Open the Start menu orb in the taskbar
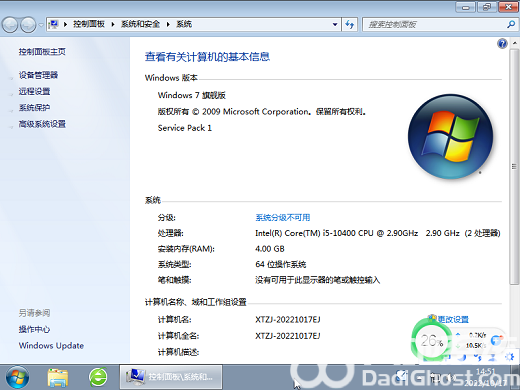 point(17,378)
